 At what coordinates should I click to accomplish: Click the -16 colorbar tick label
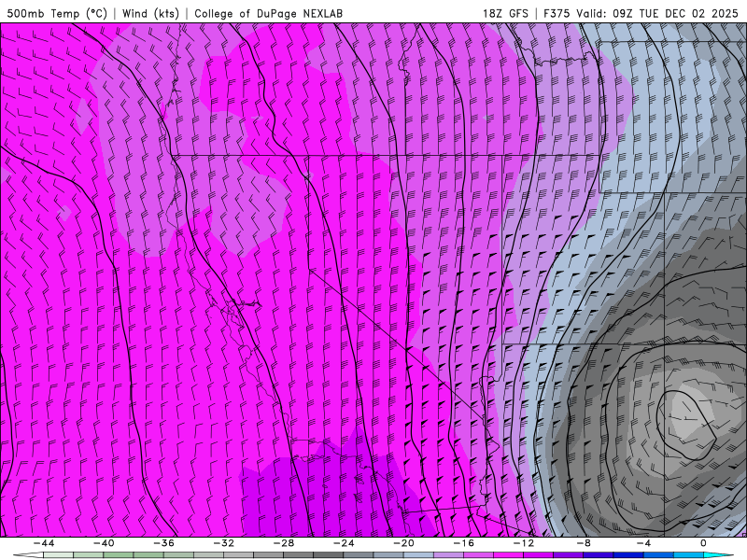464,543
